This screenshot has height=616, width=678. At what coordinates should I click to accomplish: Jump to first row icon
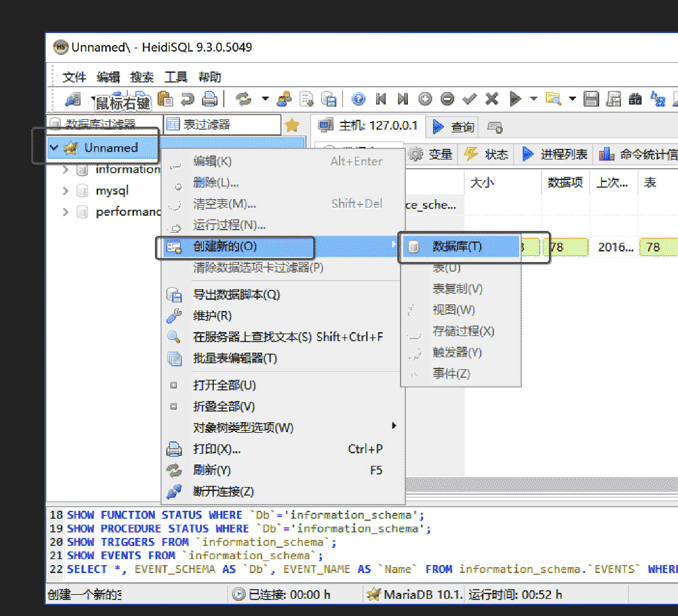click(381, 99)
